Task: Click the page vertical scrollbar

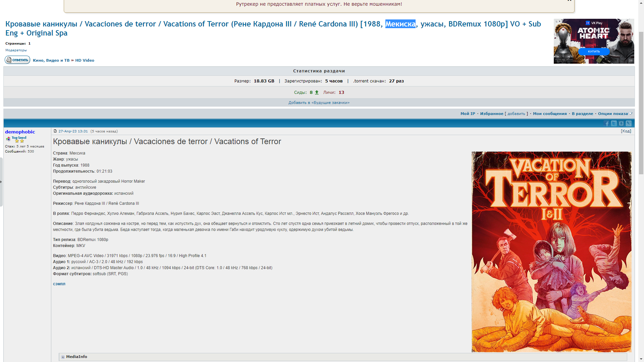Action: tap(641, 101)
